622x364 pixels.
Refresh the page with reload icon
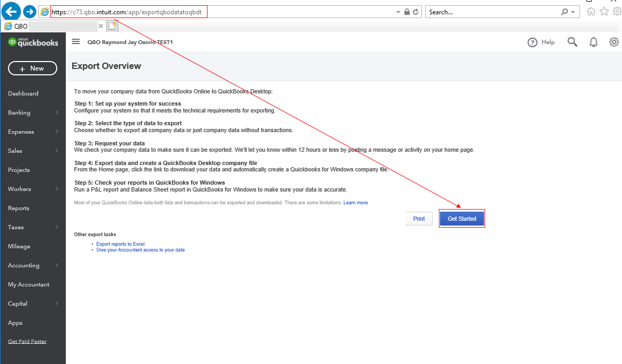[416, 12]
